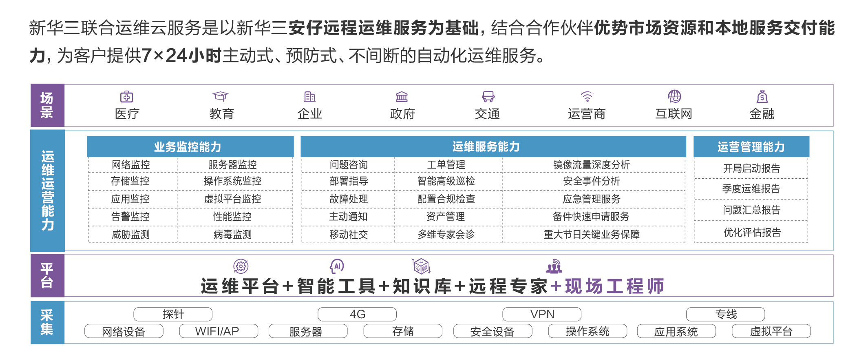Viewport: 868px width, 357px height.
Task: Click the 备件快速申请服务 cell
Action: coord(594,217)
